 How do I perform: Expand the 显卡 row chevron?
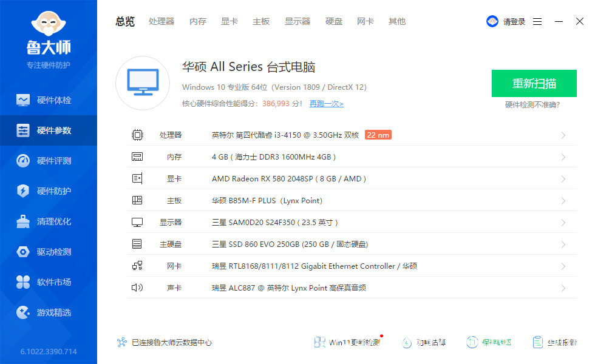pyautogui.click(x=563, y=179)
